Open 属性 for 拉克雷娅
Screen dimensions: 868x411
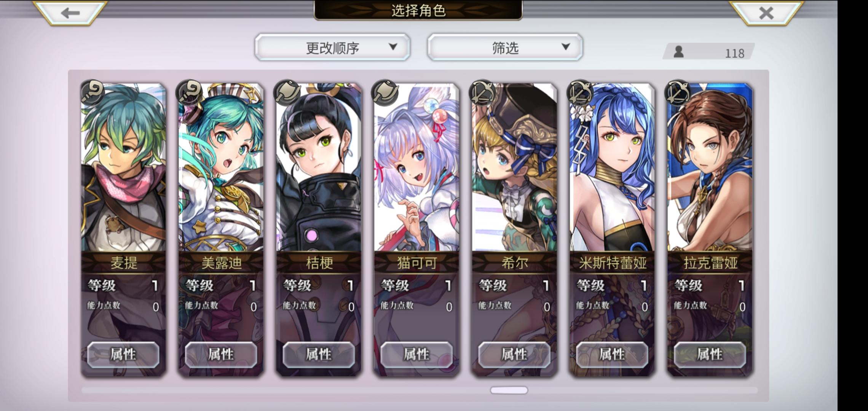pos(710,354)
